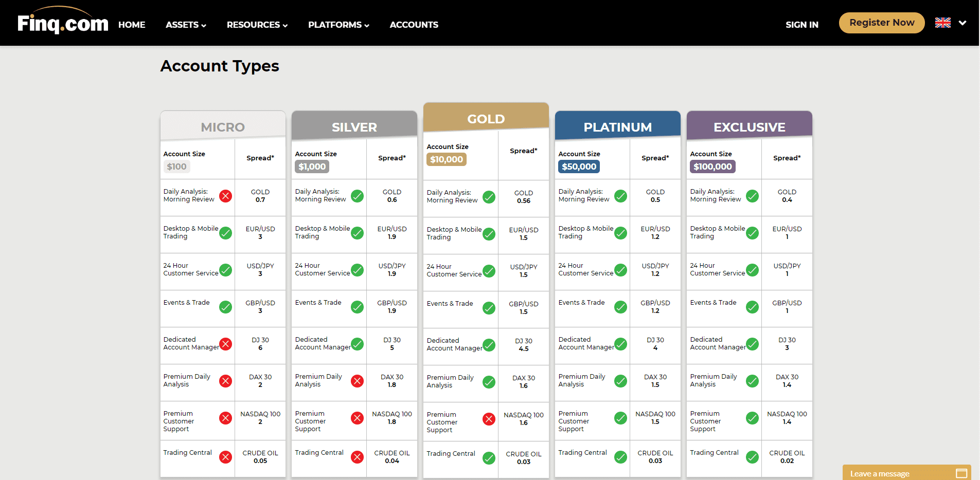Click Gold's green check for Premium Daily Analysis
This screenshot has height=480, width=980.
[489, 382]
